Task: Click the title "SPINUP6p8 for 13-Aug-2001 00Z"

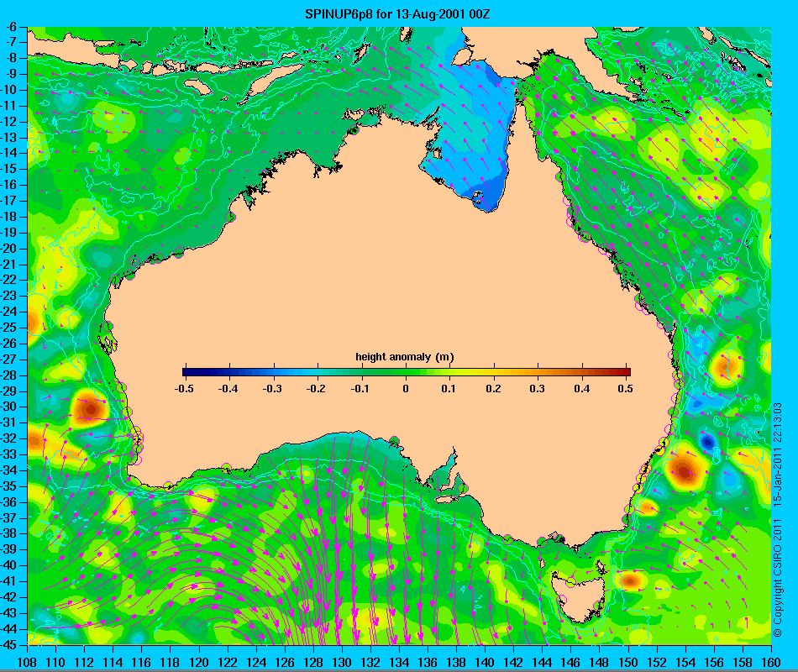Action: pos(397,14)
